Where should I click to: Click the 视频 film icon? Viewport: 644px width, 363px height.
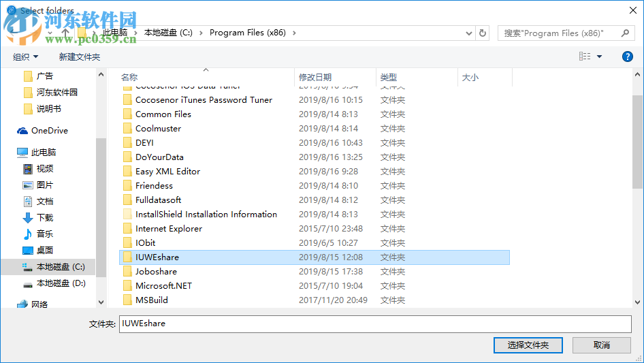pyautogui.click(x=27, y=168)
